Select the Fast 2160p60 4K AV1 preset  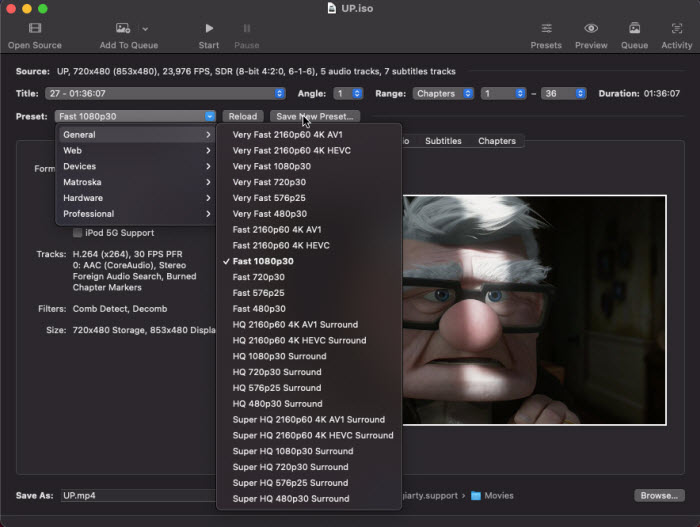click(309, 230)
